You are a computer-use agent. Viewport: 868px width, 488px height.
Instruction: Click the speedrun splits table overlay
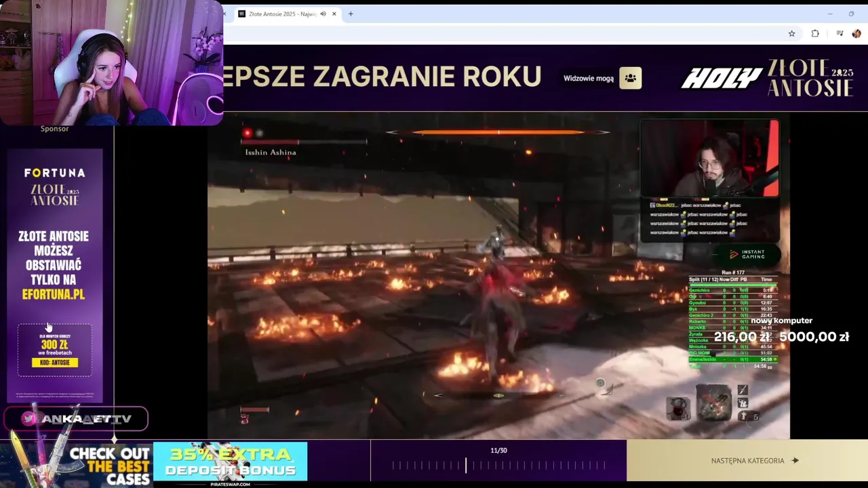pos(732,320)
